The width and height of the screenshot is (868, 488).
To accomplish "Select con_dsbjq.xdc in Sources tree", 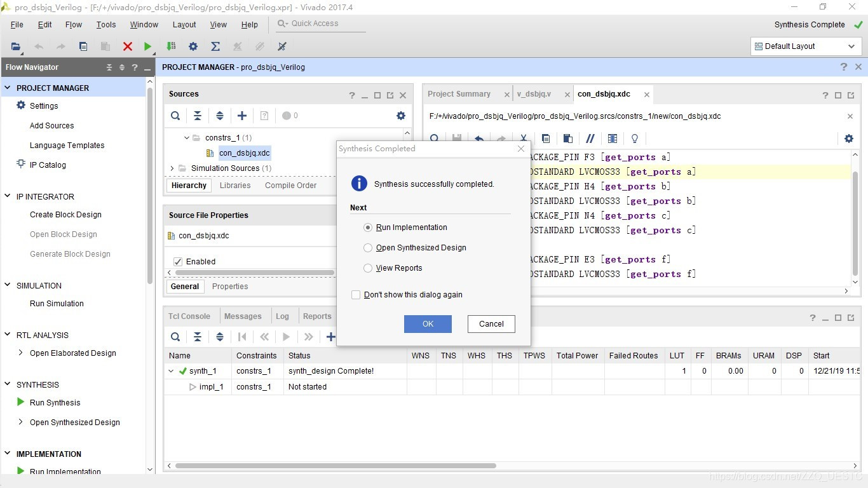I will [x=245, y=153].
